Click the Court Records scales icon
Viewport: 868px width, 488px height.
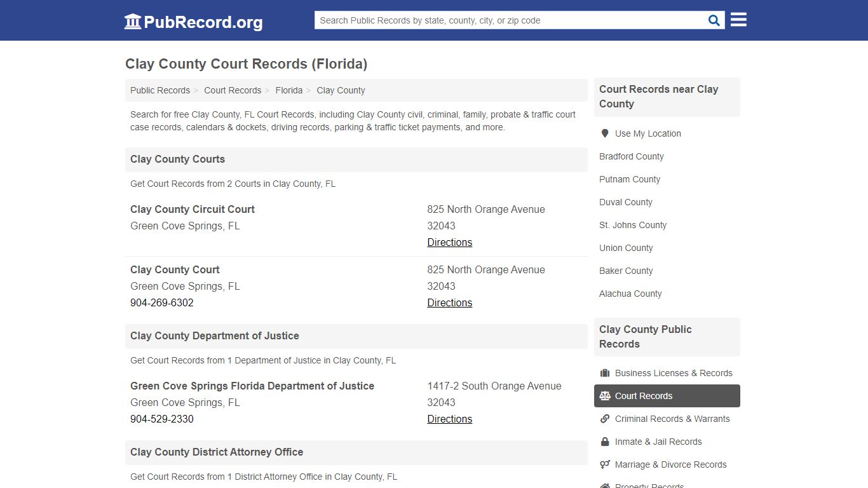pyautogui.click(x=605, y=396)
